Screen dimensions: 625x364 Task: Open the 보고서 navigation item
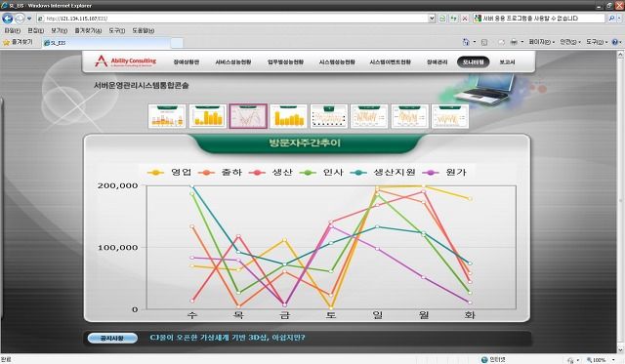click(507, 62)
